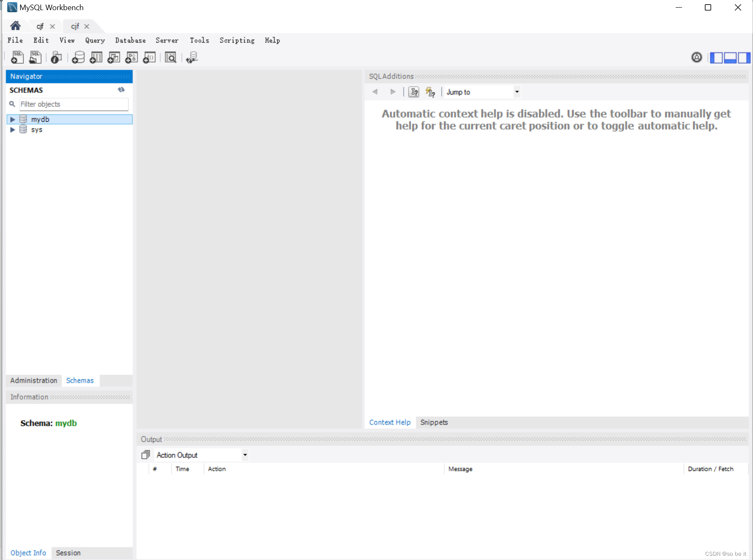Viewport: 753px width, 560px height.
Task: Switch to the Snippets tab
Action: (x=434, y=422)
